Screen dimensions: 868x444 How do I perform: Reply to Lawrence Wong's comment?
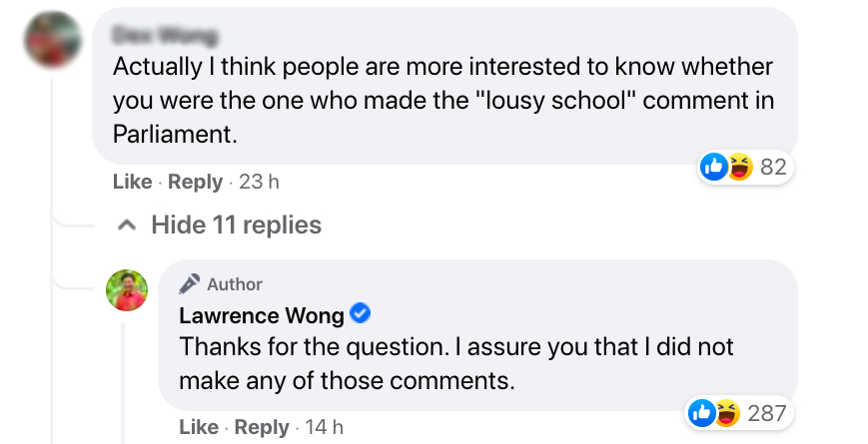261,427
